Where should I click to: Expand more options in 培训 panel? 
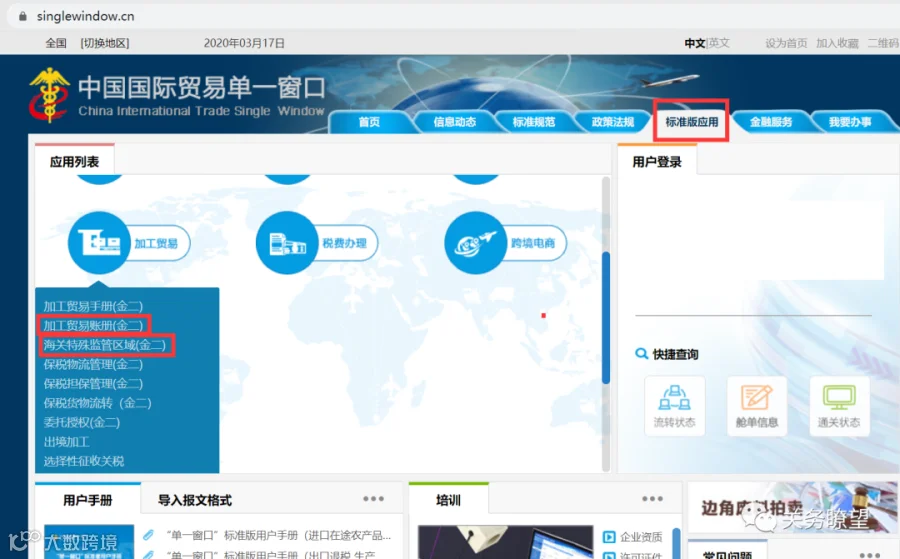(652, 499)
